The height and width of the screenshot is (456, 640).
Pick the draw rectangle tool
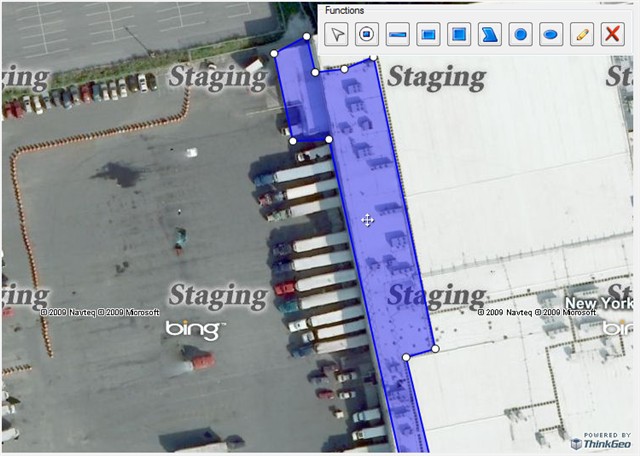pos(428,34)
